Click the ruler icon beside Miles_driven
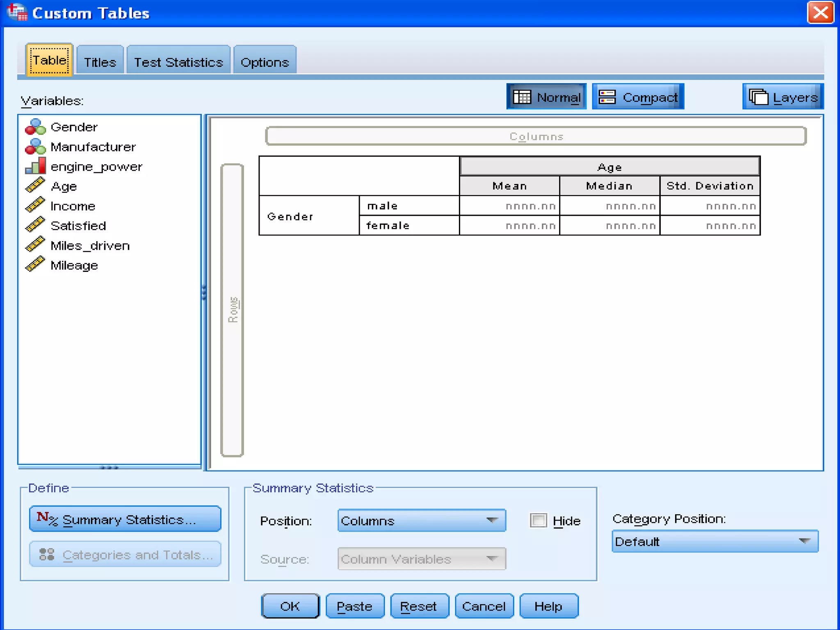 pyautogui.click(x=35, y=244)
